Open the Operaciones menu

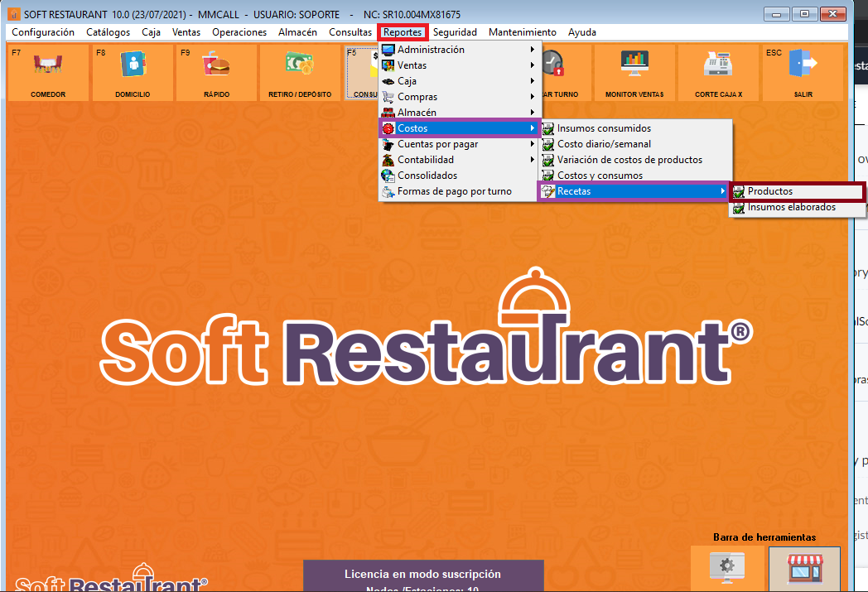coord(239,32)
